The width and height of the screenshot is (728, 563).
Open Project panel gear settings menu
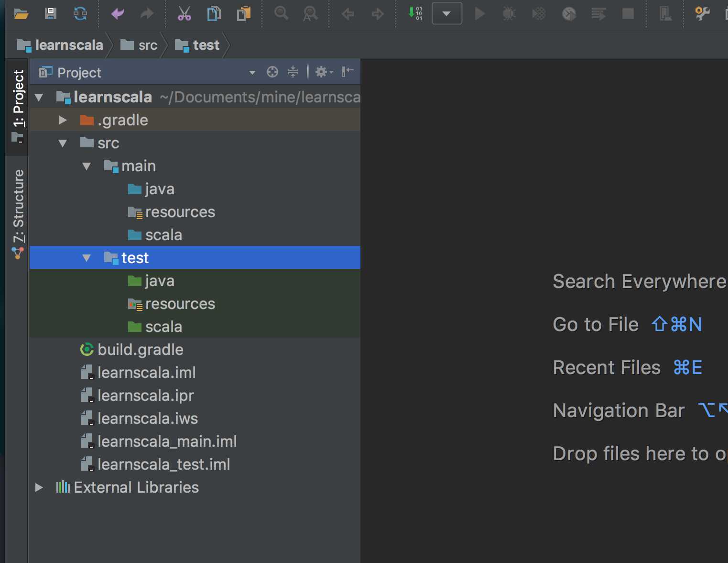(x=324, y=72)
